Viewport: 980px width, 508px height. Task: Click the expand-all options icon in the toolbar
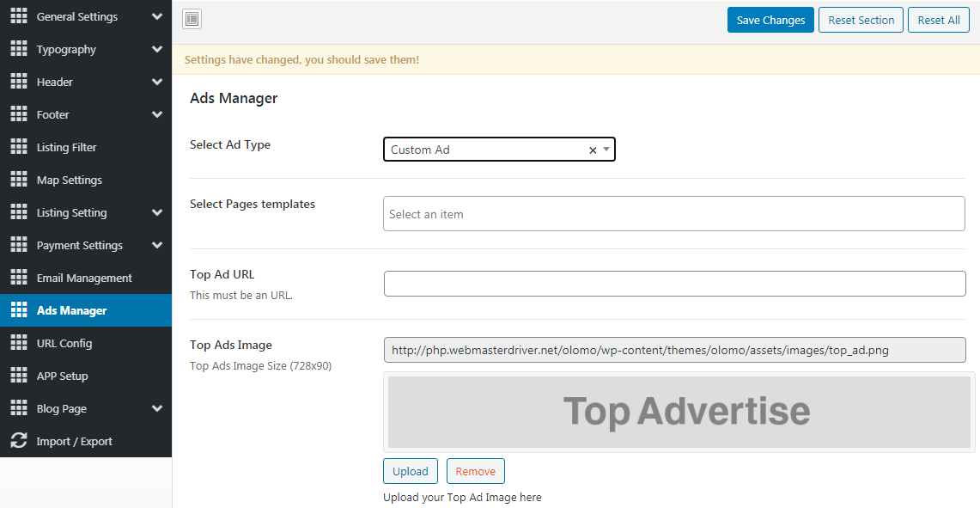pos(192,20)
